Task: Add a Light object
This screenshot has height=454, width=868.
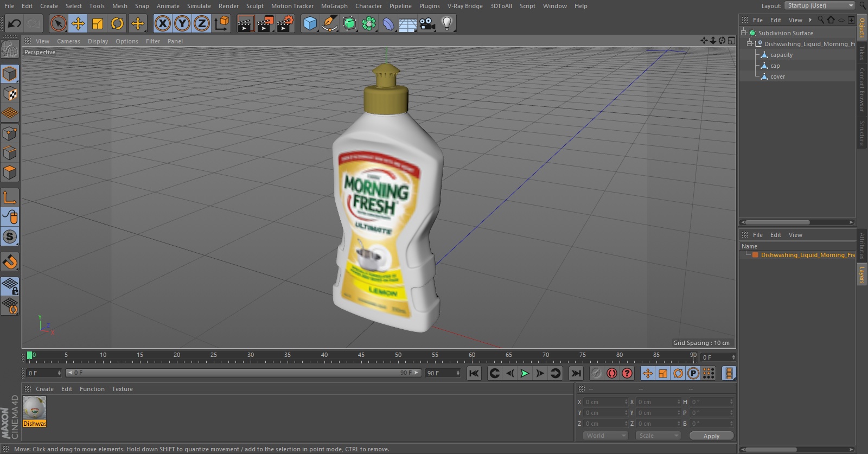Action: click(x=446, y=23)
